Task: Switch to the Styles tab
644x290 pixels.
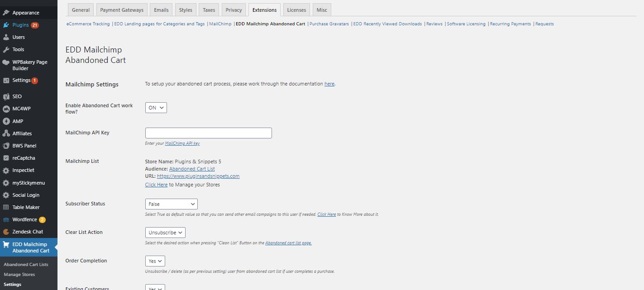Action: (186, 10)
